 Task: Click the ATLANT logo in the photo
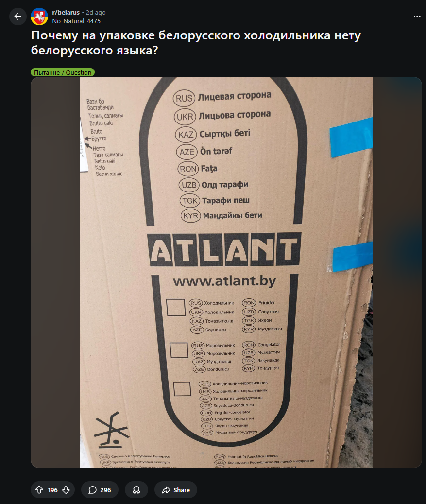tap(224, 249)
